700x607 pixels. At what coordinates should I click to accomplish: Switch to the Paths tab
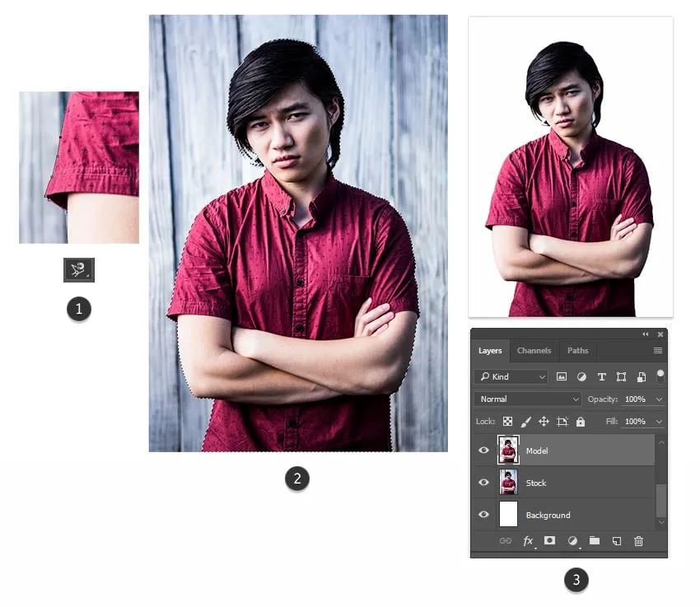click(x=578, y=351)
